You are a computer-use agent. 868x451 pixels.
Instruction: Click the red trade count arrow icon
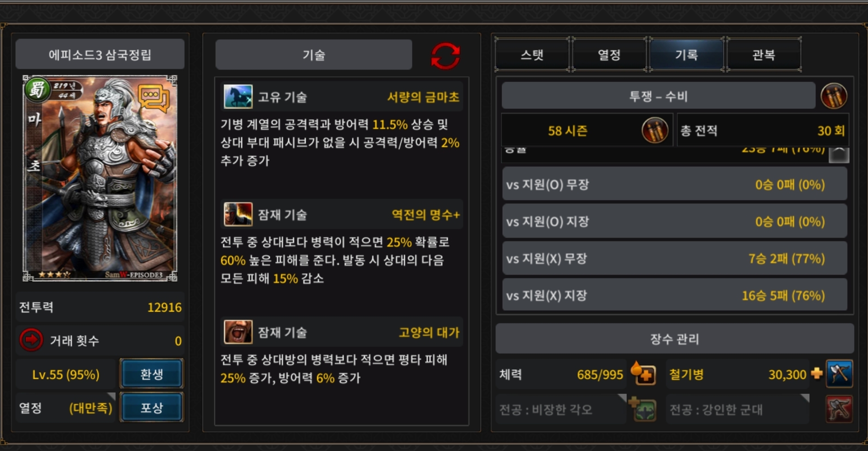point(31,340)
